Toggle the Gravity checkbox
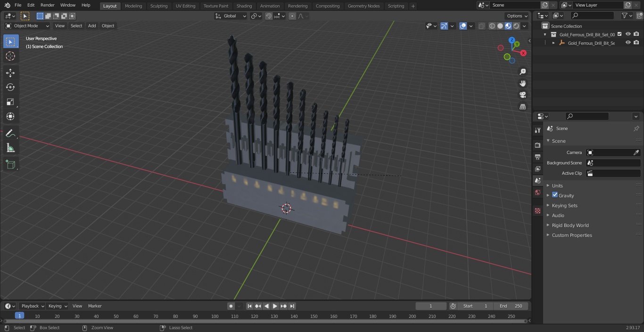Screen dimensions: 644x332 pyautogui.click(x=555, y=195)
